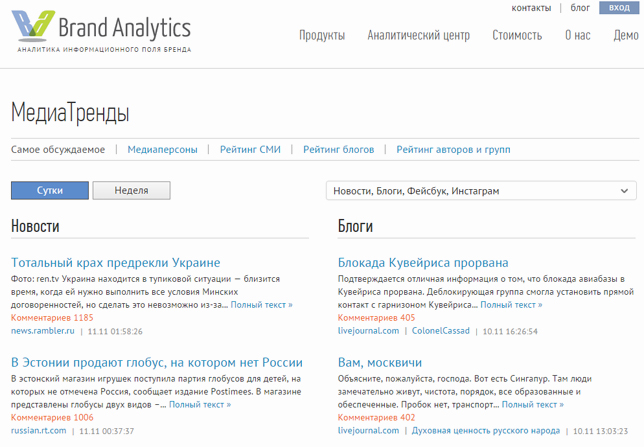Screen dimensions: 644x447
Task: Click the Блоги section heading
Action: tap(355, 226)
